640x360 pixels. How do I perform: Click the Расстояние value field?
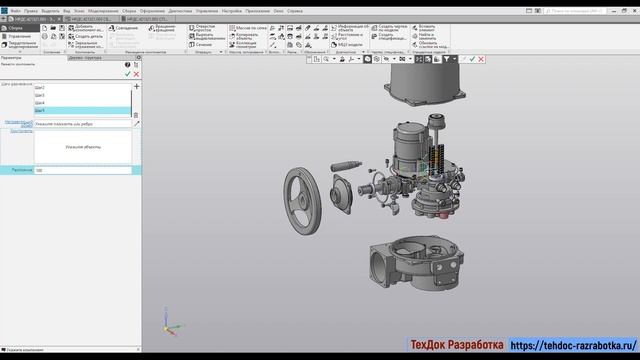click(x=83, y=170)
